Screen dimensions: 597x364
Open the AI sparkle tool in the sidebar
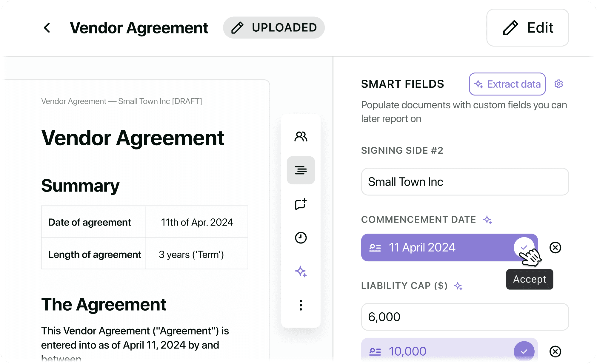click(301, 272)
